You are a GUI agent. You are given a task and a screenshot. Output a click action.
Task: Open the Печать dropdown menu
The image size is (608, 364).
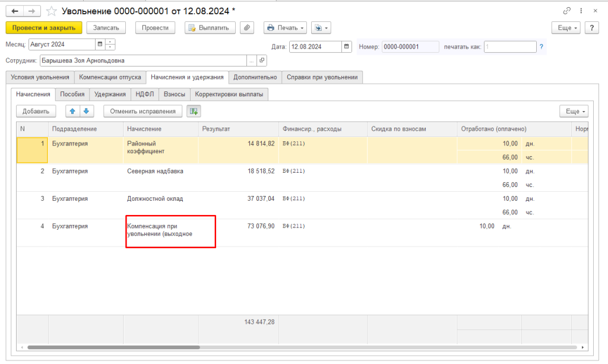pos(286,27)
